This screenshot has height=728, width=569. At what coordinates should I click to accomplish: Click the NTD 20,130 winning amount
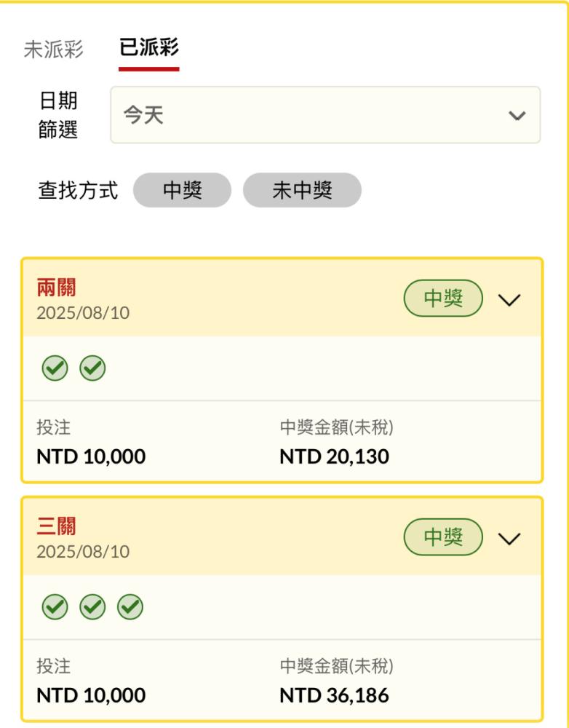(334, 456)
